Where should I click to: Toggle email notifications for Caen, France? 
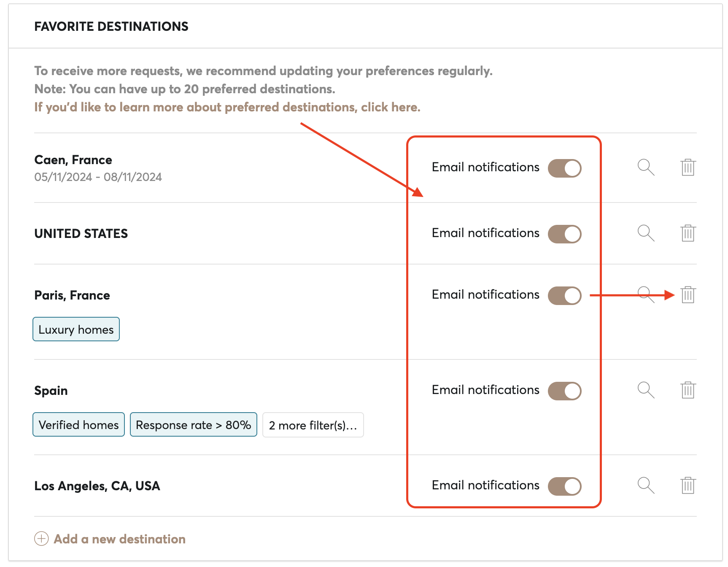pos(564,167)
